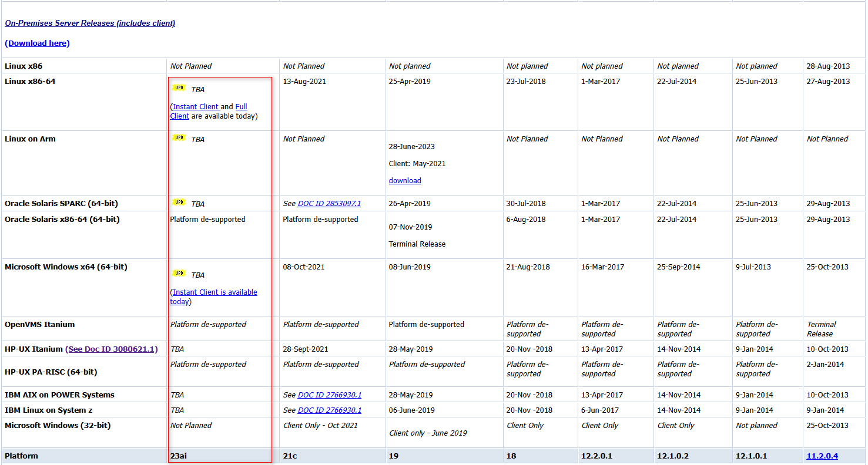Click the 12.1.0.1 column label
Viewport: 868px width, 465px height.
pyautogui.click(x=753, y=456)
